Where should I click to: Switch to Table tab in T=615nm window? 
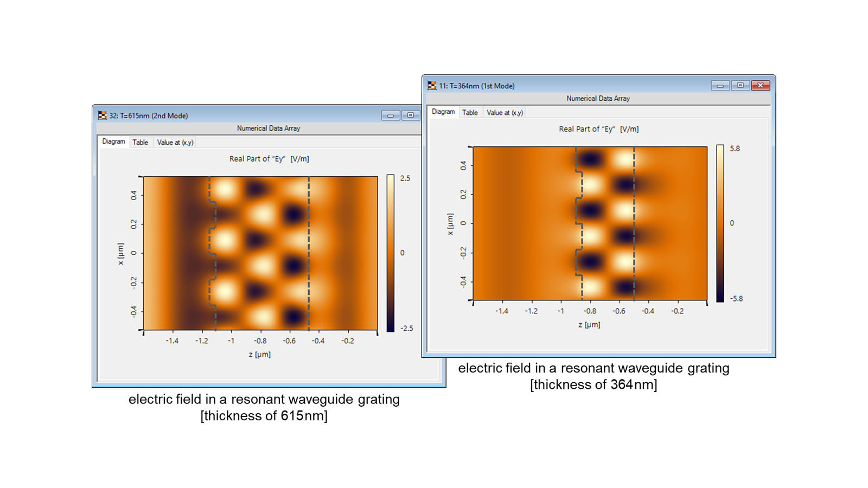click(140, 143)
